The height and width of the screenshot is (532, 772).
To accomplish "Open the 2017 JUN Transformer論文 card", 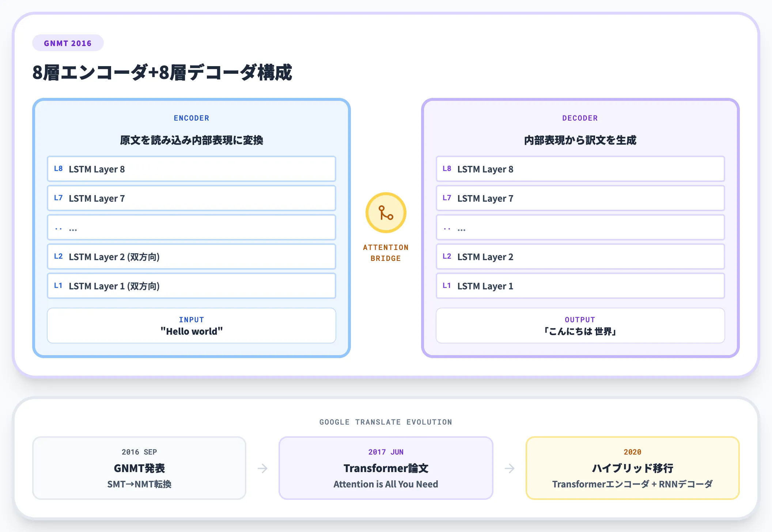I will [x=386, y=468].
